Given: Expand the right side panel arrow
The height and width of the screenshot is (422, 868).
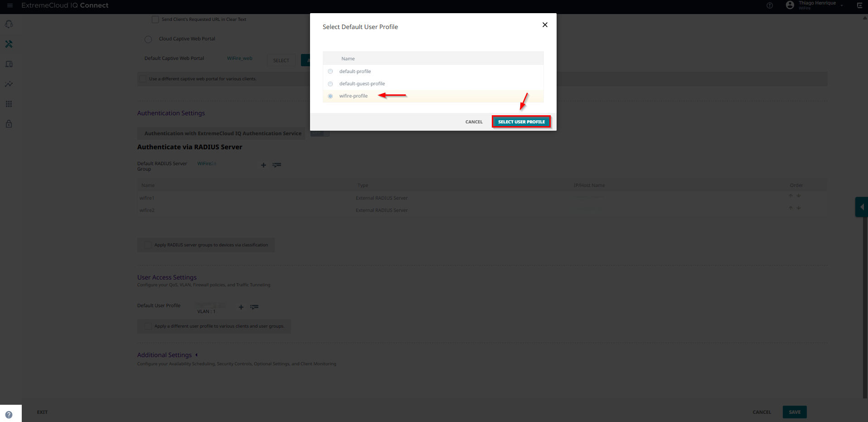Looking at the screenshot, I should click(x=862, y=207).
